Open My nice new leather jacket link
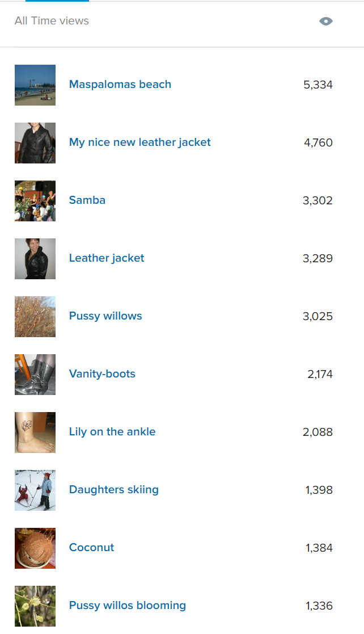Image resolution: width=364 pixels, height=634 pixels. tap(139, 142)
